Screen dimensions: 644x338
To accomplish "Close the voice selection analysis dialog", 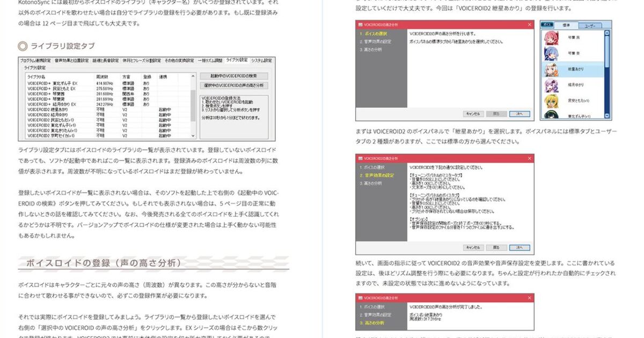I will pyautogui.click(x=529, y=25).
